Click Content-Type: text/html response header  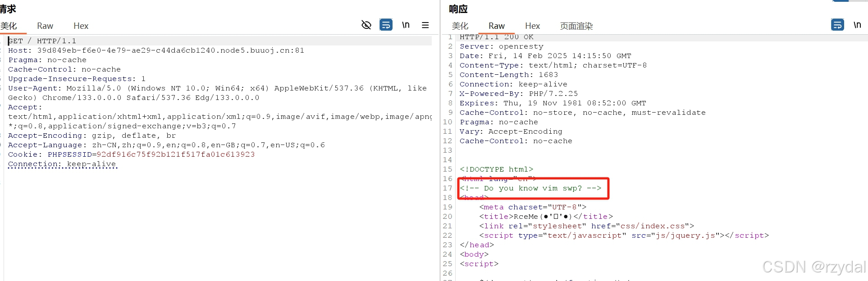click(553, 65)
